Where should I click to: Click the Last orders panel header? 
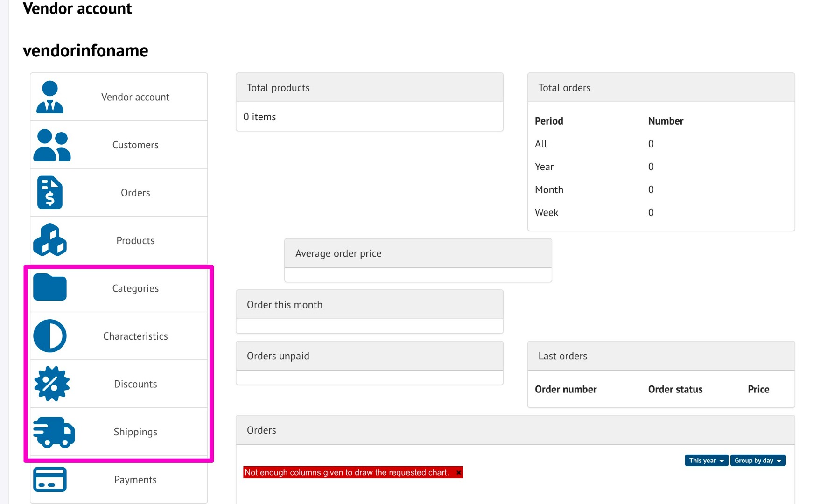tap(660, 356)
